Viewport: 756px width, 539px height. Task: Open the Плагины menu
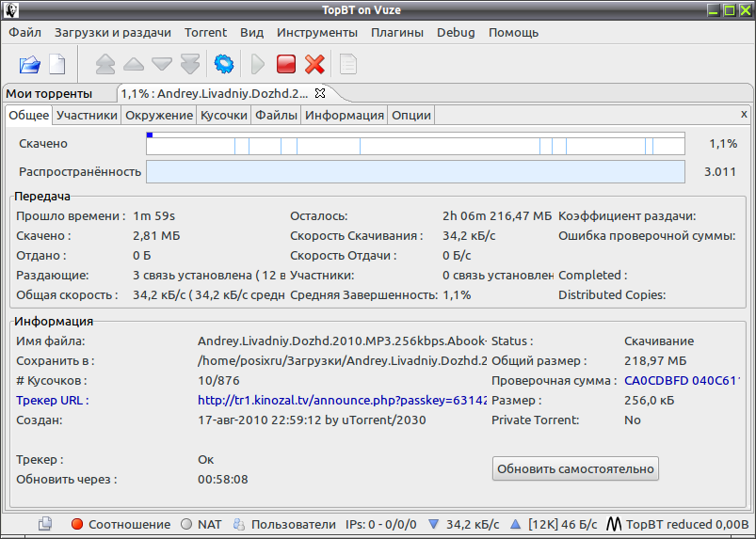click(396, 32)
